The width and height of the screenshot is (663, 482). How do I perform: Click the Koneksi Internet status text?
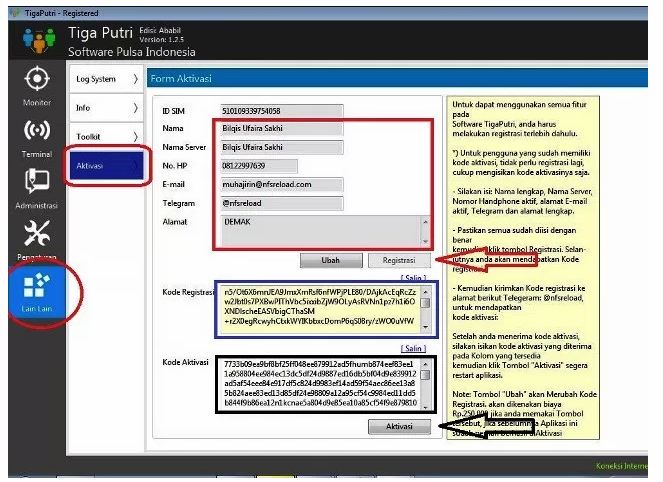click(622, 466)
